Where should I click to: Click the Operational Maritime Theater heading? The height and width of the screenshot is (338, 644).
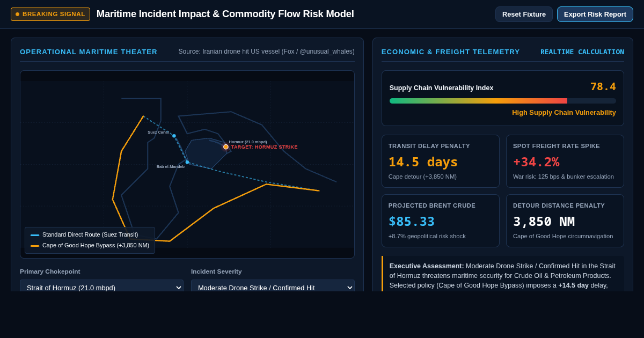click(x=89, y=52)
